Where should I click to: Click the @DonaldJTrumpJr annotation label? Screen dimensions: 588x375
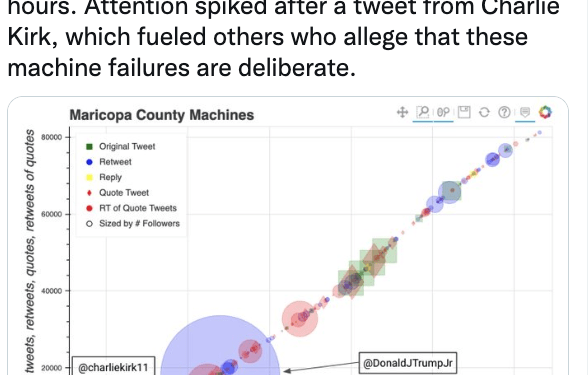pyautogui.click(x=408, y=363)
